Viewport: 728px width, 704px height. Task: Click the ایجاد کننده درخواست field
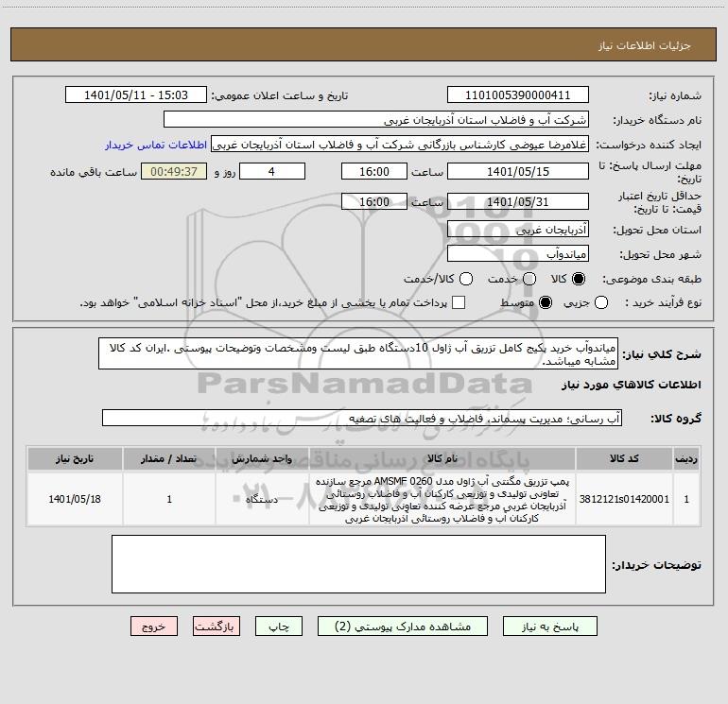pos(400,144)
